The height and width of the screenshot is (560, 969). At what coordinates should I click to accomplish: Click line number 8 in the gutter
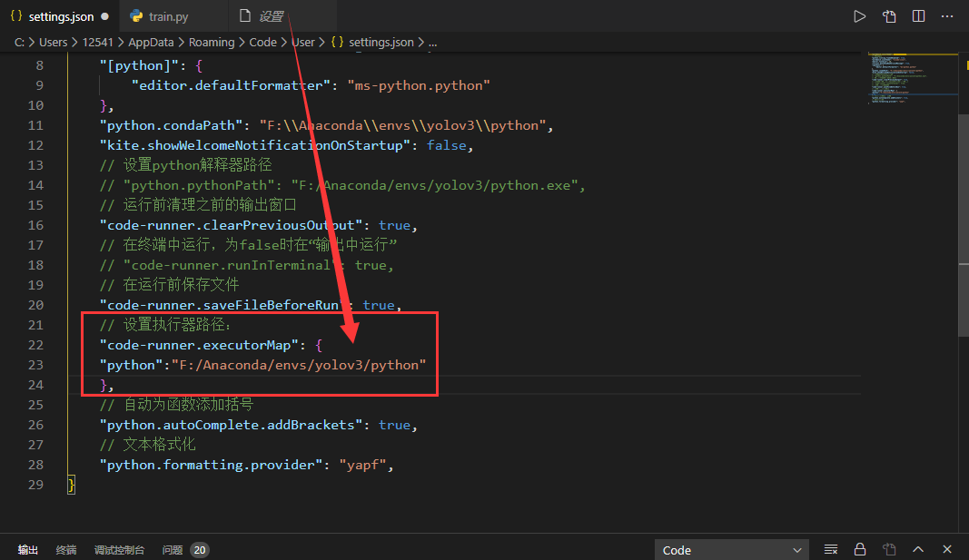click(x=40, y=64)
